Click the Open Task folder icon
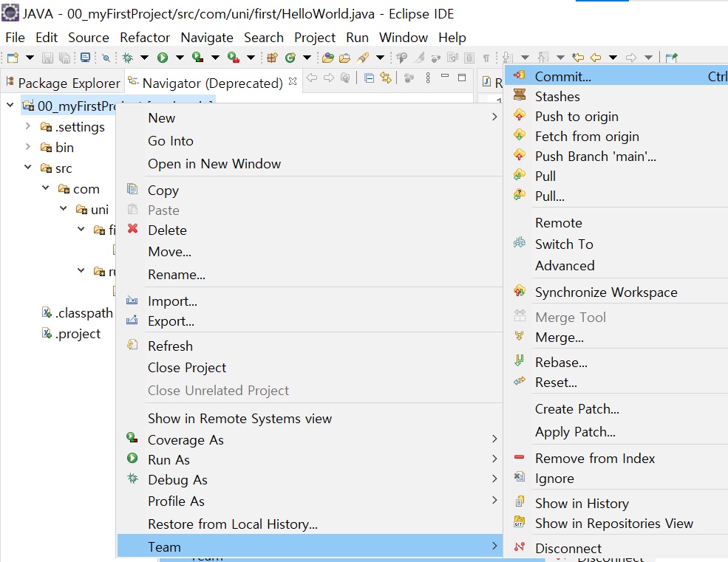 pos(344,58)
